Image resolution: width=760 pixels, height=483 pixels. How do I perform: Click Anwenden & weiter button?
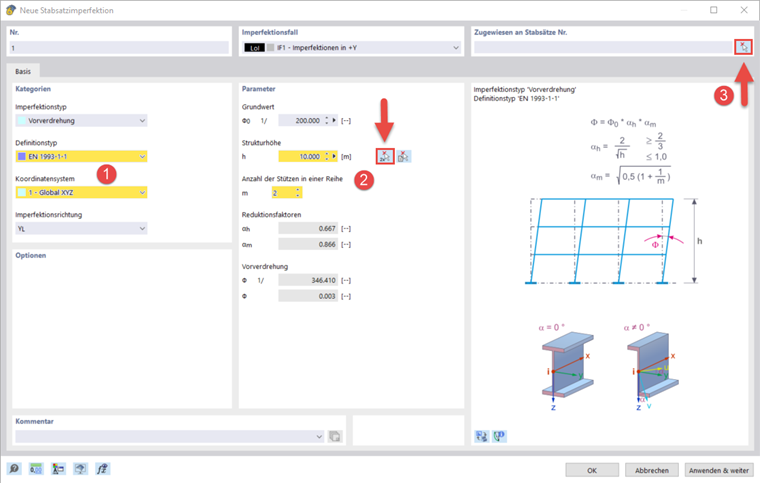pyautogui.click(x=718, y=470)
